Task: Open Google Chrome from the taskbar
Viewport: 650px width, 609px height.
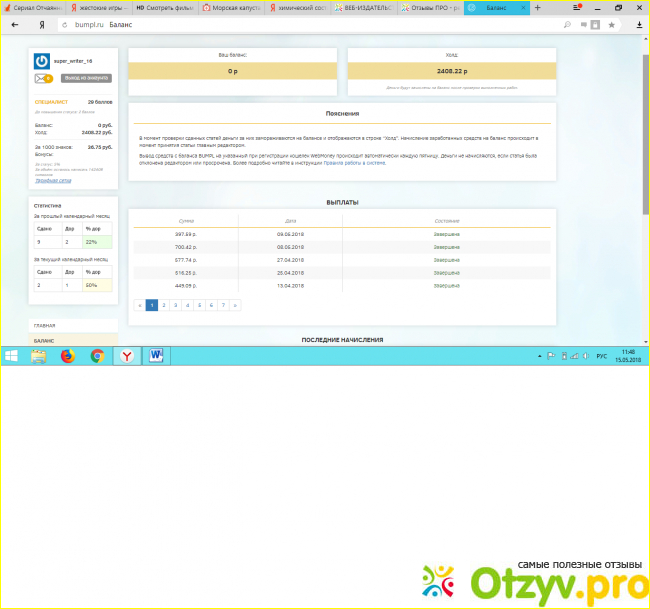Action: (97, 355)
